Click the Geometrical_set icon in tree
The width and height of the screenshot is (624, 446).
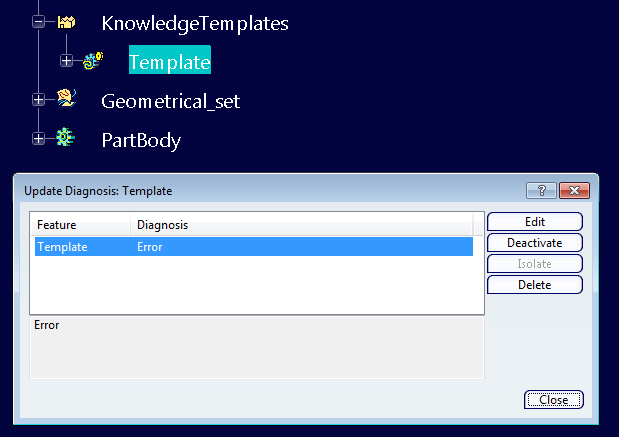pyautogui.click(x=66, y=98)
